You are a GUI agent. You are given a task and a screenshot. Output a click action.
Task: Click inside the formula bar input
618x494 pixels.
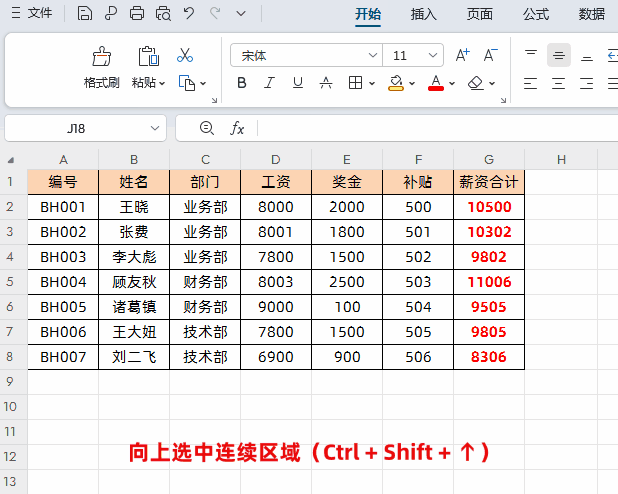(x=437, y=128)
